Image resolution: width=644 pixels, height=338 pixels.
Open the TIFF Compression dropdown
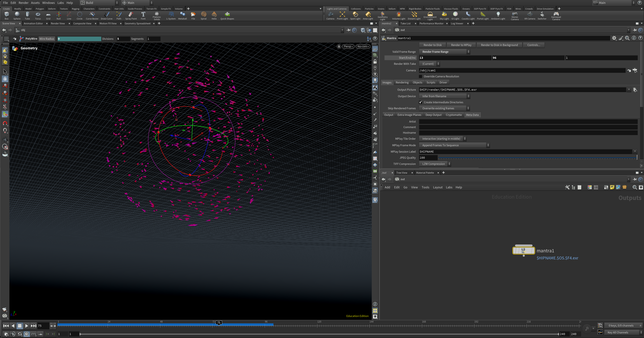coord(435,164)
